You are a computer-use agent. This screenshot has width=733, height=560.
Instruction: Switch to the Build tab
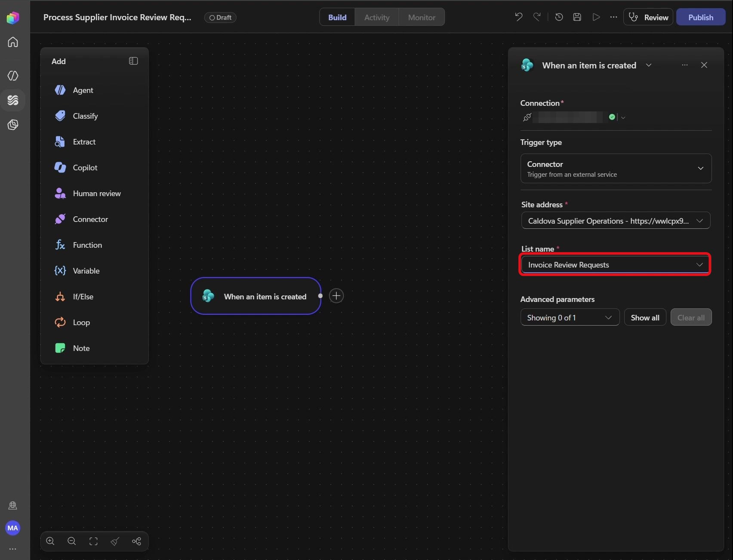337,17
